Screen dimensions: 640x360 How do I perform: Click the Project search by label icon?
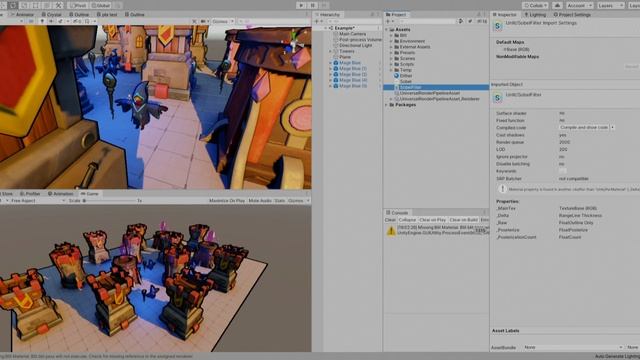coord(470,21)
